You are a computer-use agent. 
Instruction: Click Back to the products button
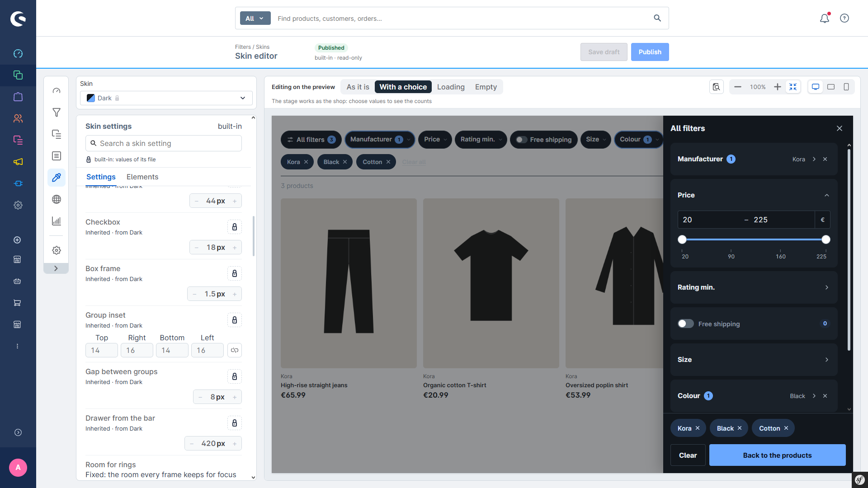777,455
